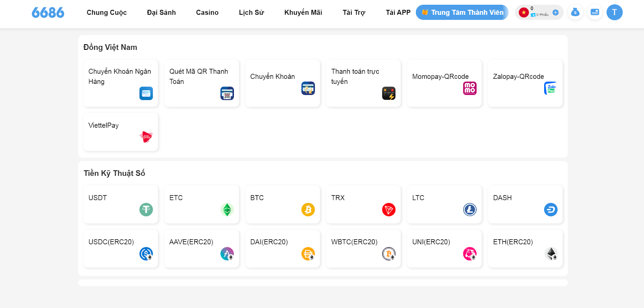
Task: Open the Tải APP menu
Action: coord(398,12)
